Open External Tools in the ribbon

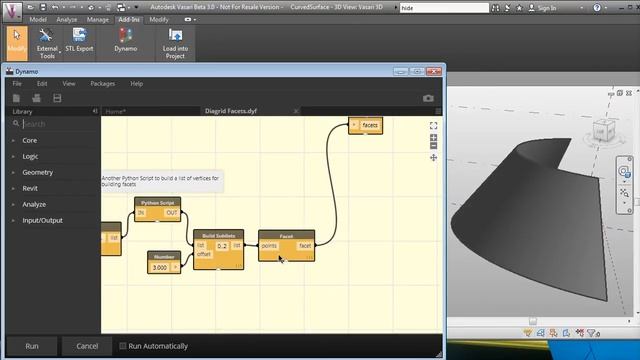47,43
